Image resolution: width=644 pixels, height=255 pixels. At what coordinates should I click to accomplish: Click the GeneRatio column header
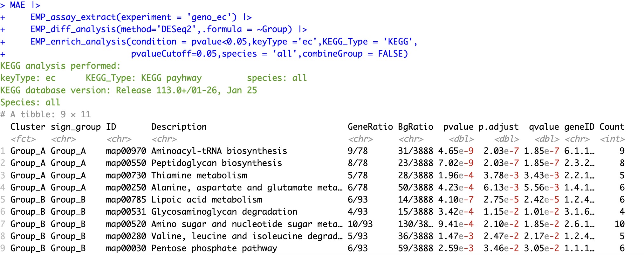pos(370,127)
